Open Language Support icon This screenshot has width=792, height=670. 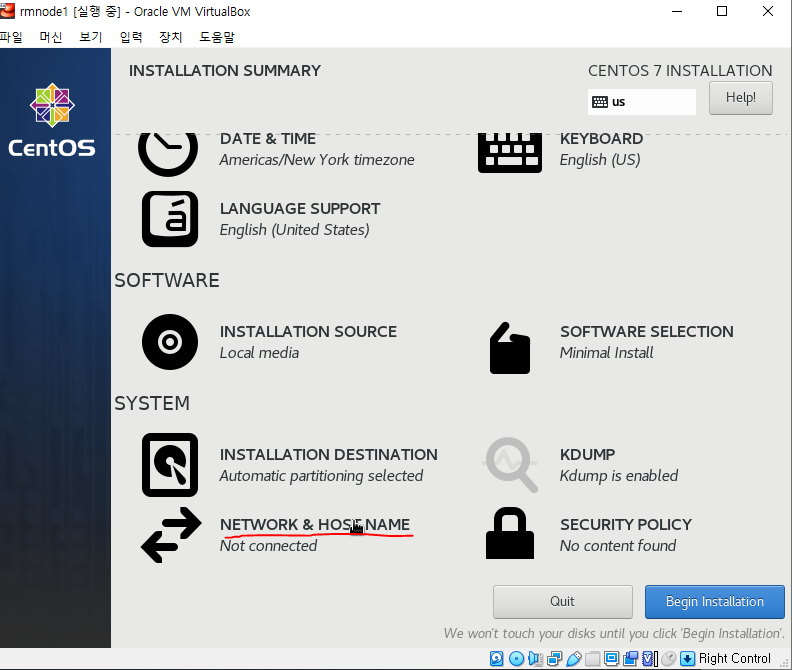(x=170, y=219)
